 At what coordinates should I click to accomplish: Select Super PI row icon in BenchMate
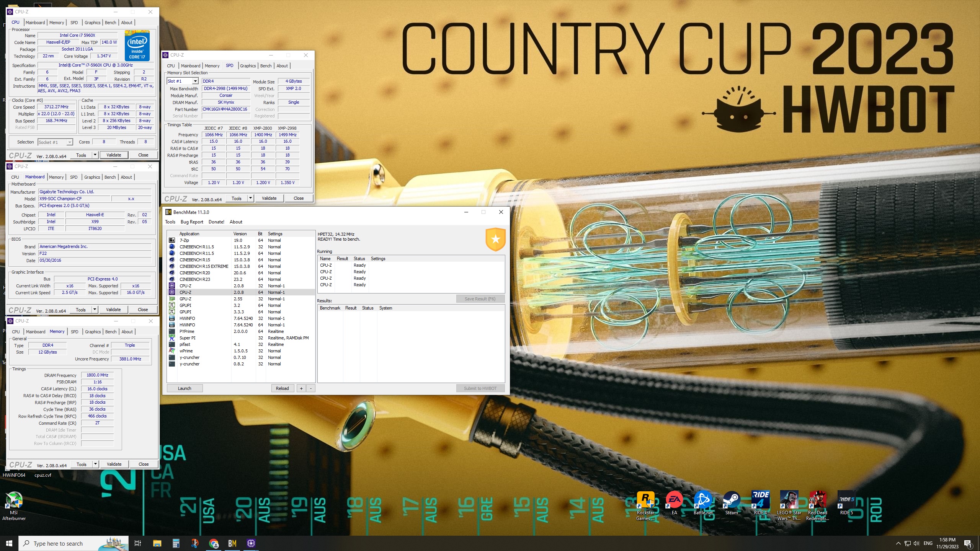coord(172,338)
